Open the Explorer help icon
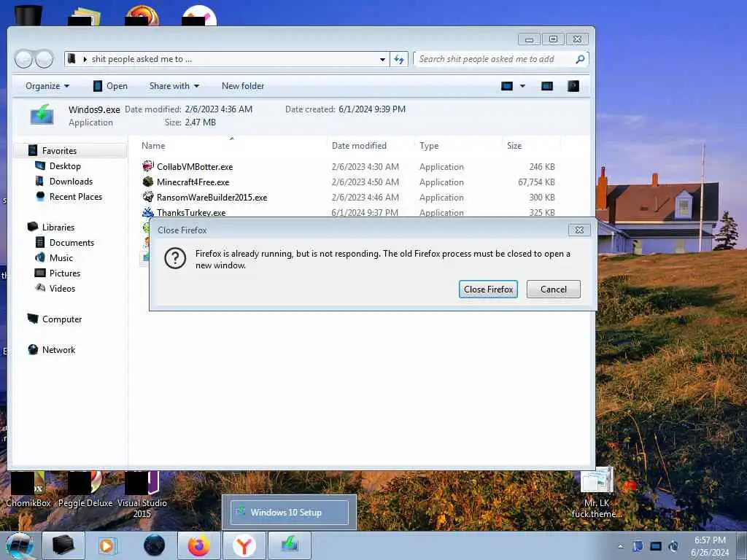The image size is (747, 560). point(573,86)
